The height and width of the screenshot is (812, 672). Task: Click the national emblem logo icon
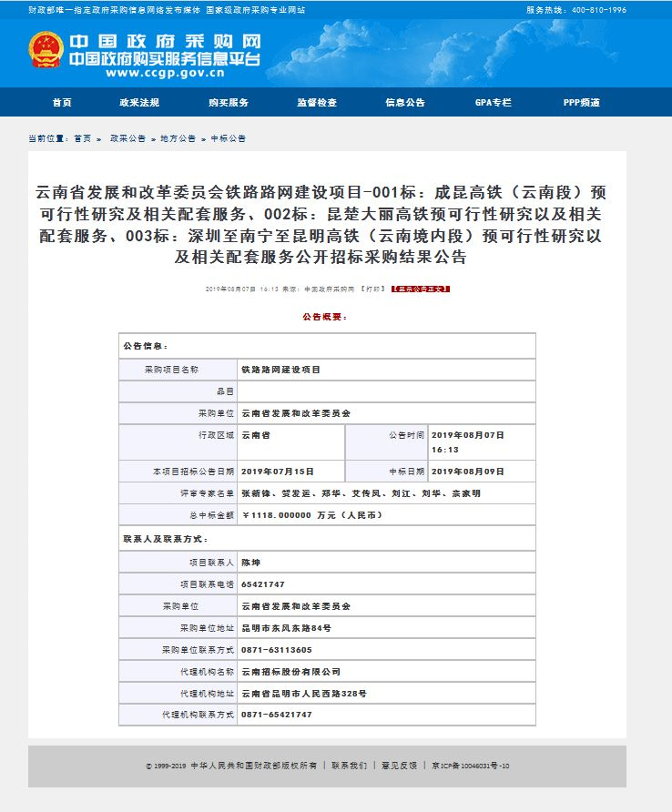tap(46, 50)
